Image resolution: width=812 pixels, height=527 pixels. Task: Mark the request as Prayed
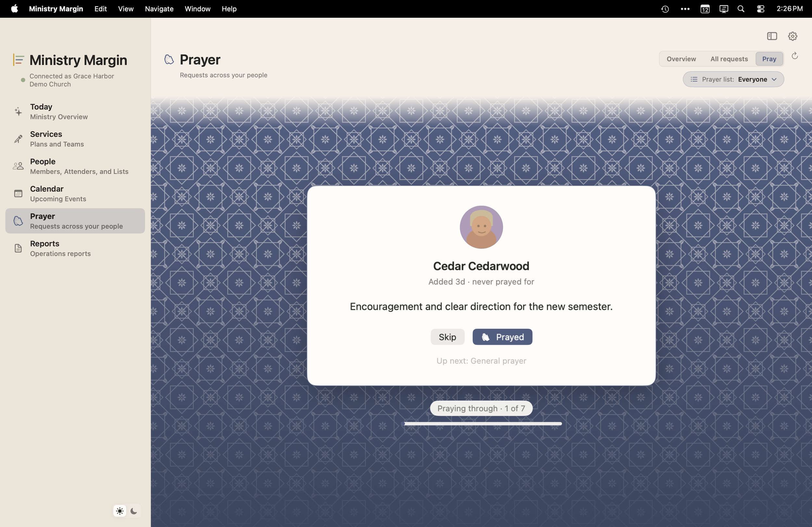[502, 337]
